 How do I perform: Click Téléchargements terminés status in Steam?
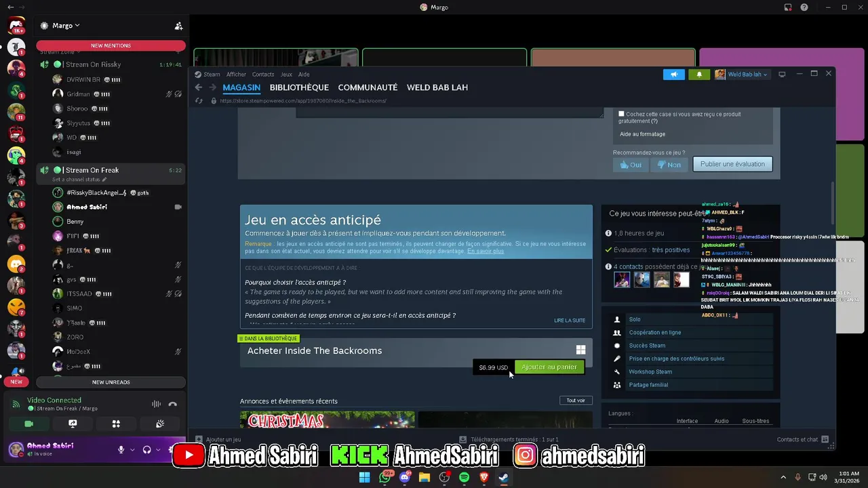[509, 440]
